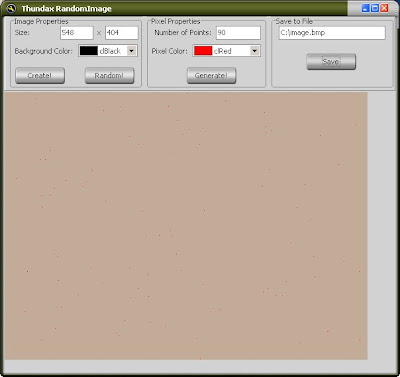Click the Create! button

40,75
